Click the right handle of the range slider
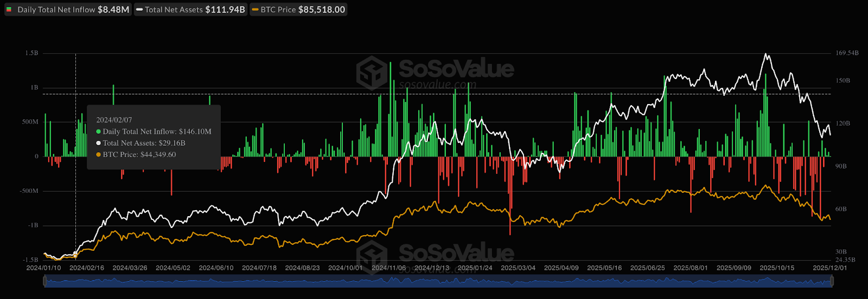This screenshot has width=868, height=299. [x=831, y=281]
